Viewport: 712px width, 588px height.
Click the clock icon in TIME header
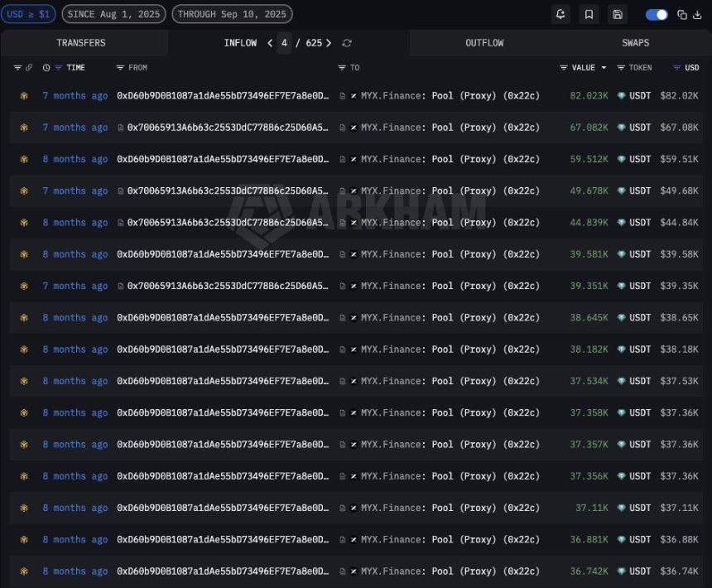[x=46, y=68]
